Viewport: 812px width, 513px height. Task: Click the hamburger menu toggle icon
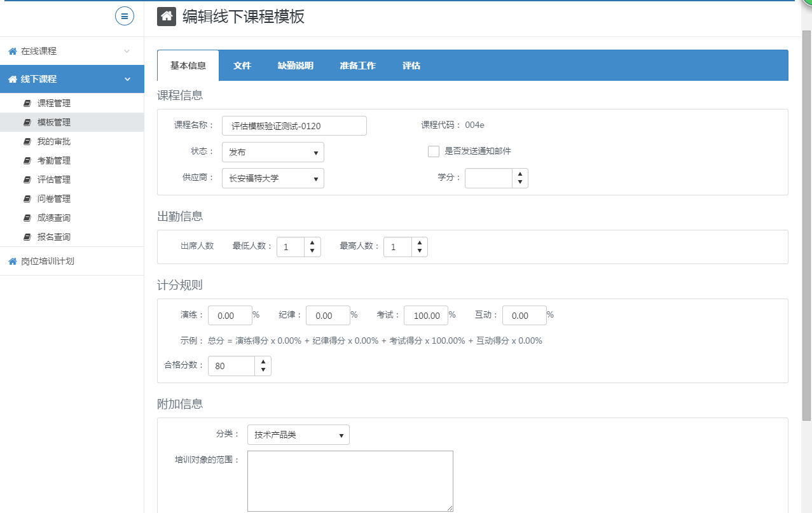(x=125, y=16)
